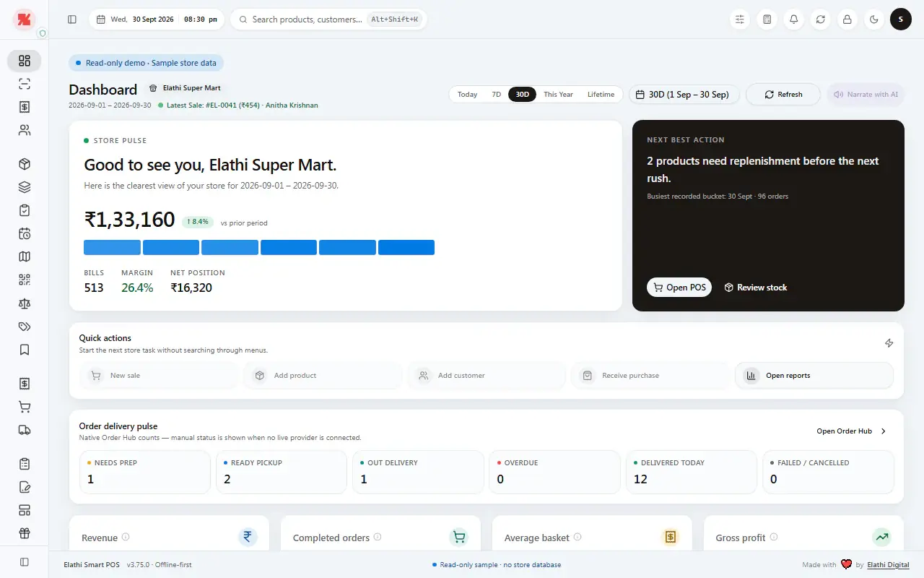This screenshot has height=578, width=924.
Task: Open the calculator icon in top bar
Action: [x=767, y=20]
